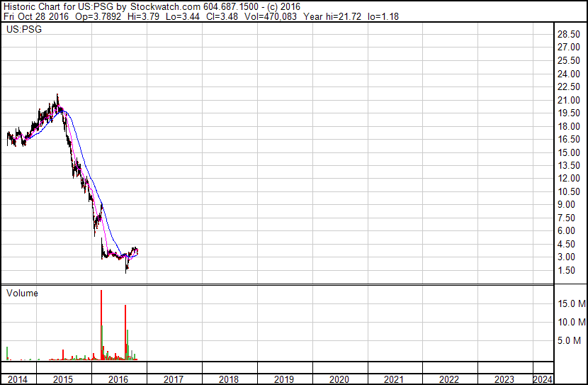Screen dimensions: 588x385
Task: Click the 27.00 price axis value
Action: click(x=569, y=48)
